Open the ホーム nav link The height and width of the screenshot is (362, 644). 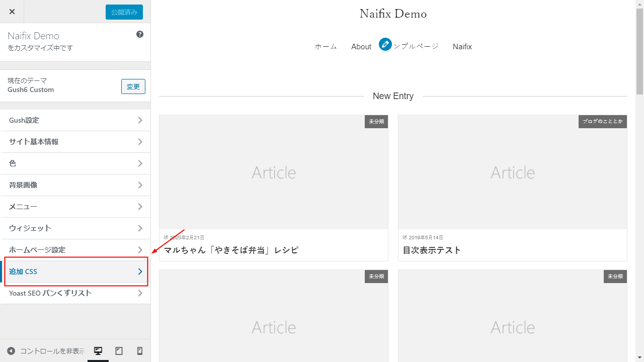pos(326,46)
